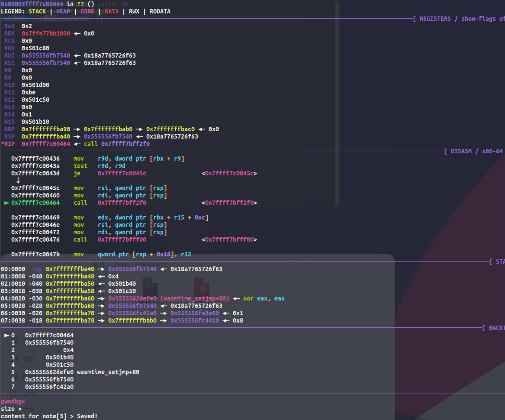Click the top status line '0x00007ffff7c00464 in ?? ()'

(48, 4)
